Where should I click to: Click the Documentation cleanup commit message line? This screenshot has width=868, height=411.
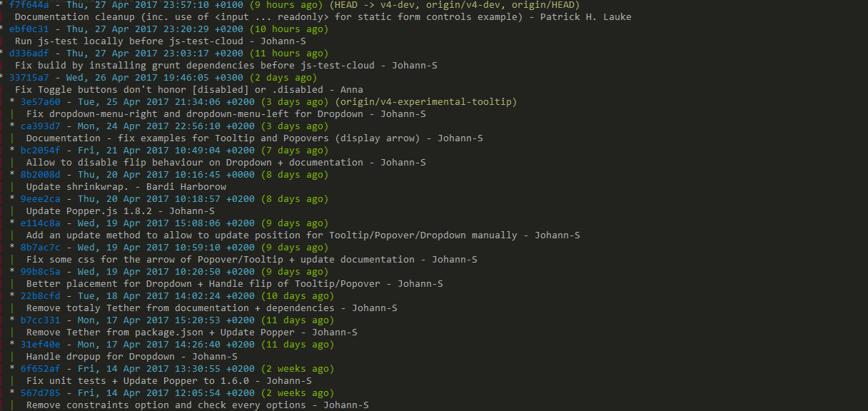(323, 17)
